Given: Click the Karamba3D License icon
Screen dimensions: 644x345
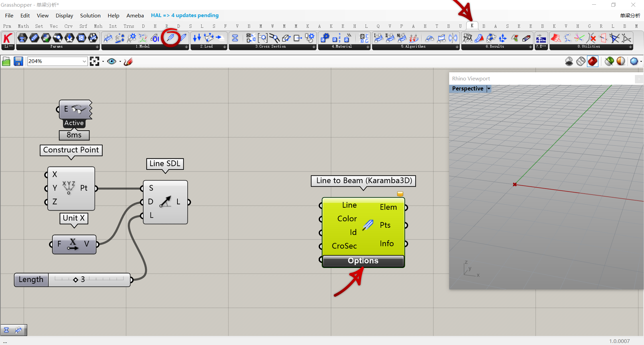Looking at the screenshot, I should (8, 38).
